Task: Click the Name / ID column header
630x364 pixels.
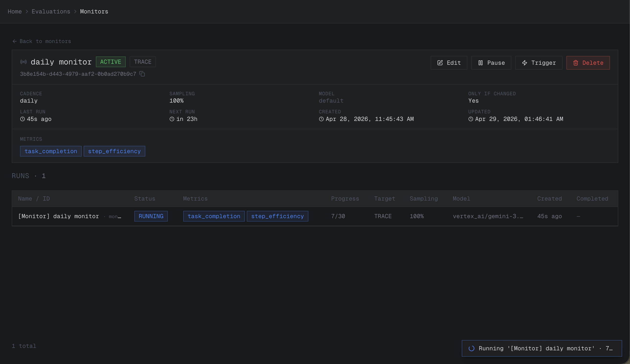Action: (34, 199)
